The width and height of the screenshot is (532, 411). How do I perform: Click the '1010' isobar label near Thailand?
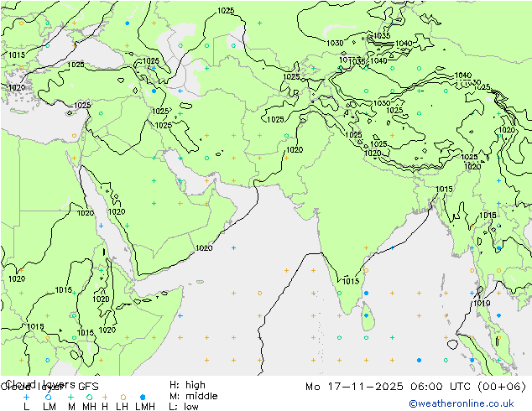point(482,303)
